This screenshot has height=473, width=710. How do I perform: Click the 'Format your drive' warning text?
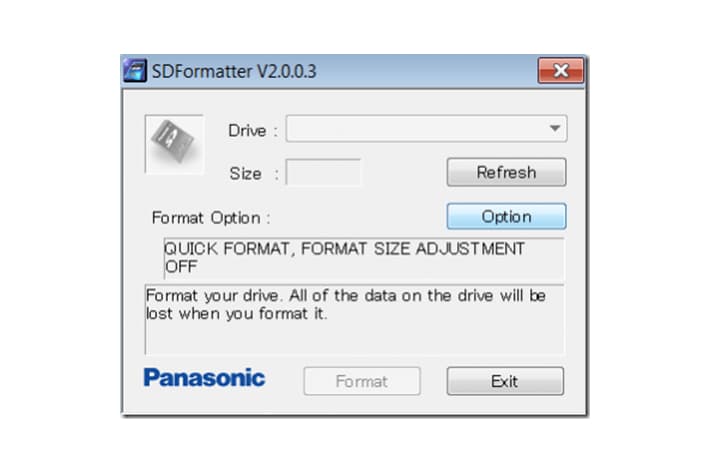[346, 304]
